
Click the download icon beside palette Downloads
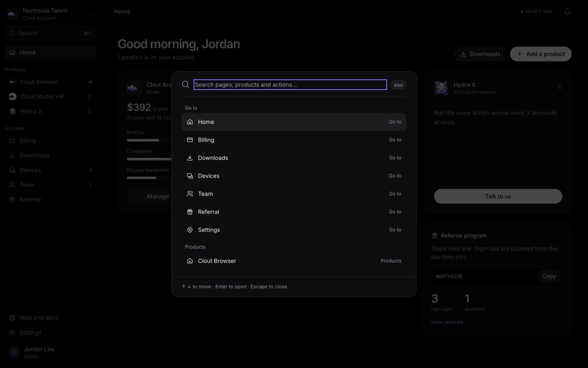click(x=190, y=158)
